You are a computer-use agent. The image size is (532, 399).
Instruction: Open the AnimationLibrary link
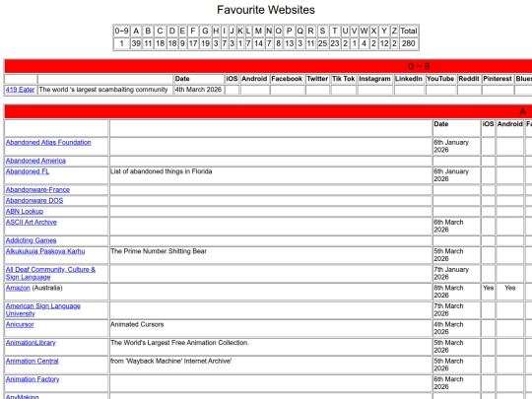point(31,344)
